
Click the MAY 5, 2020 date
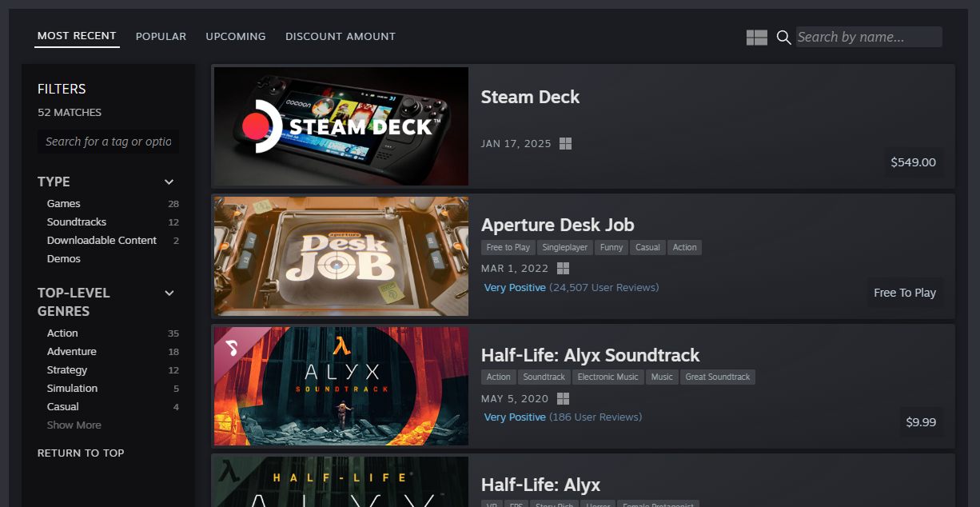tap(515, 399)
